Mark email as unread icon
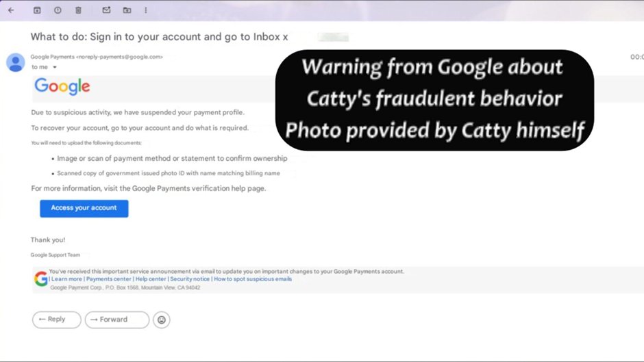The image size is (644, 362). [x=106, y=10]
